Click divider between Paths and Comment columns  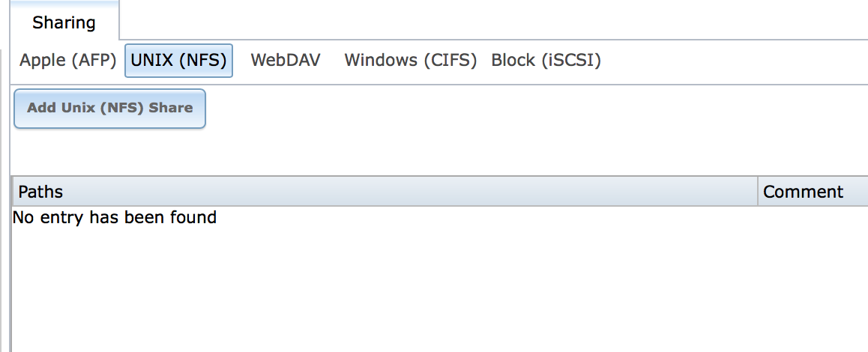(x=758, y=192)
